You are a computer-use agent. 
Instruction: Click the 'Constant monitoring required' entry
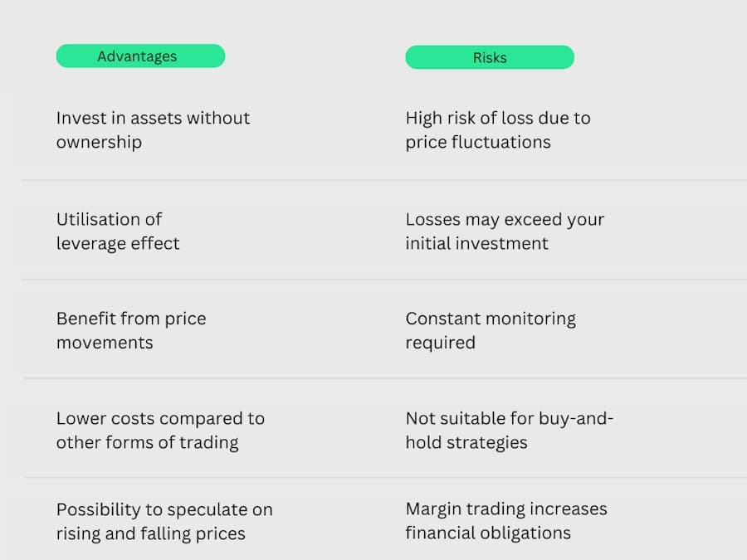coord(490,330)
